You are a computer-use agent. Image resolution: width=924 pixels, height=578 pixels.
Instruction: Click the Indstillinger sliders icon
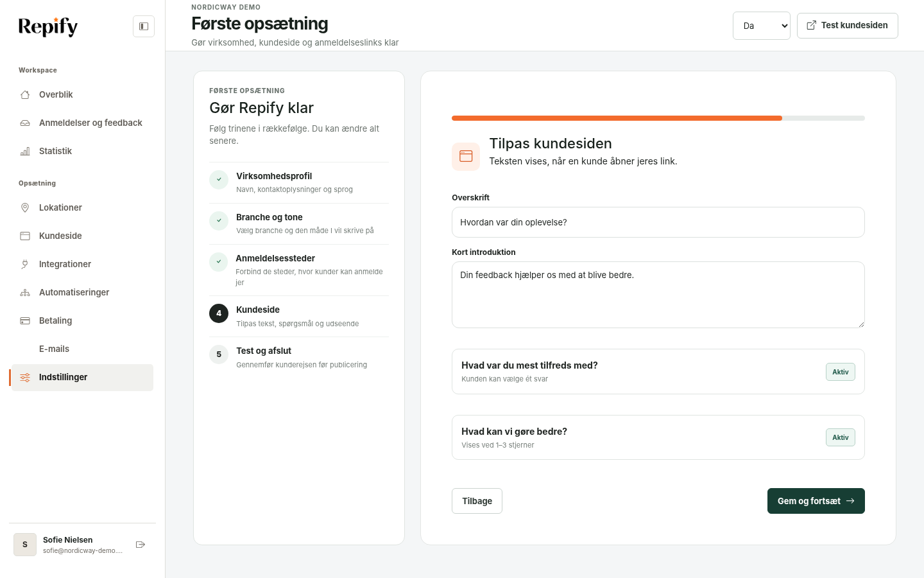[x=25, y=377]
